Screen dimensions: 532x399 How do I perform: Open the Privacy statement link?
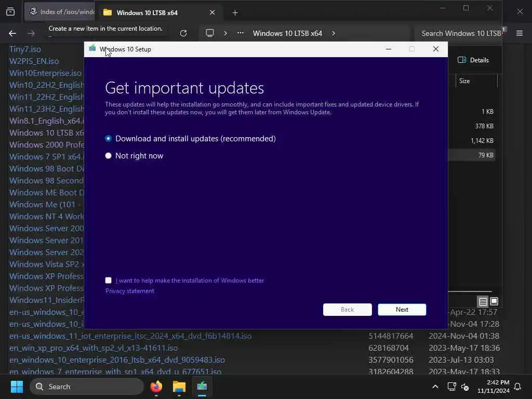coord(129,291)
